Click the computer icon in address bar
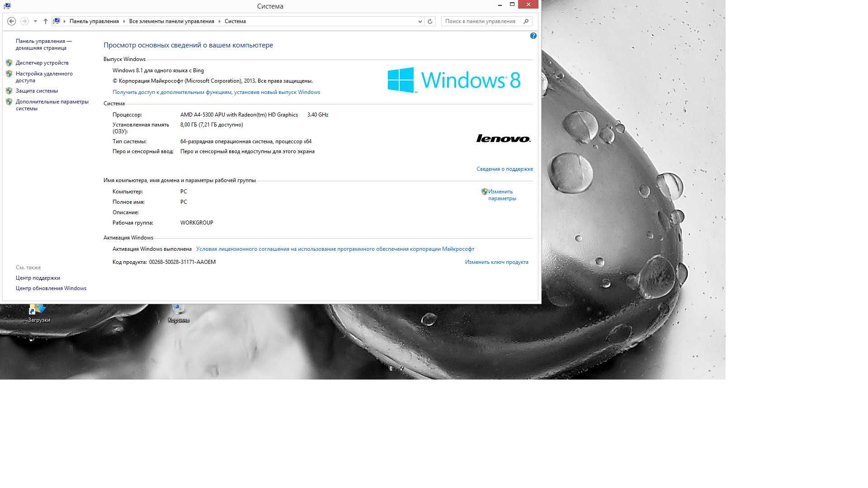The image size is (868, 488). [x=57, y=21]
